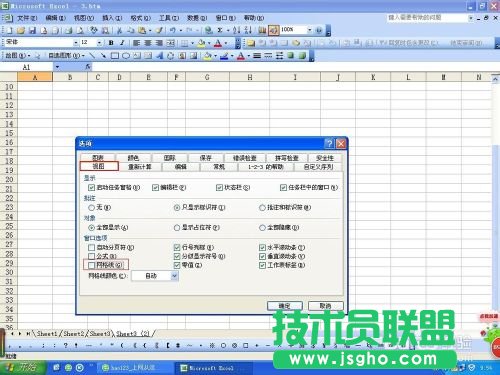The image size is (500, 375).
Task: Switch to the 重新计算 tab
Action: tap(140, 167)
